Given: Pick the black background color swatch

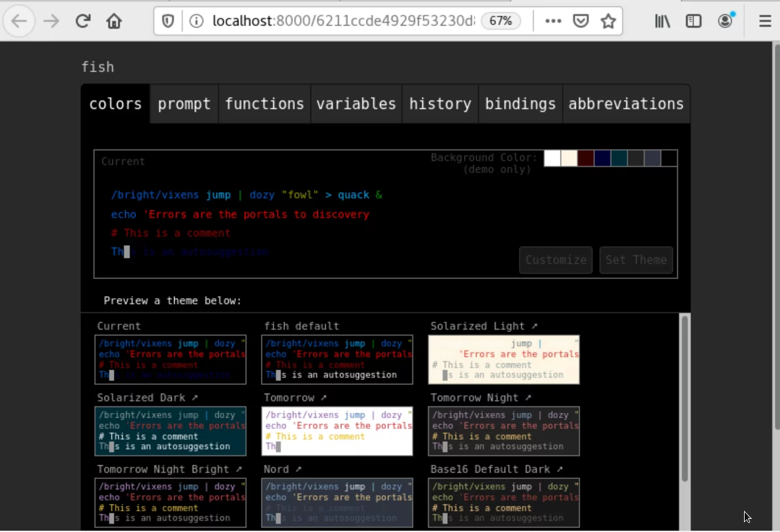Looking at the screenshot, I should coord(669,158).
